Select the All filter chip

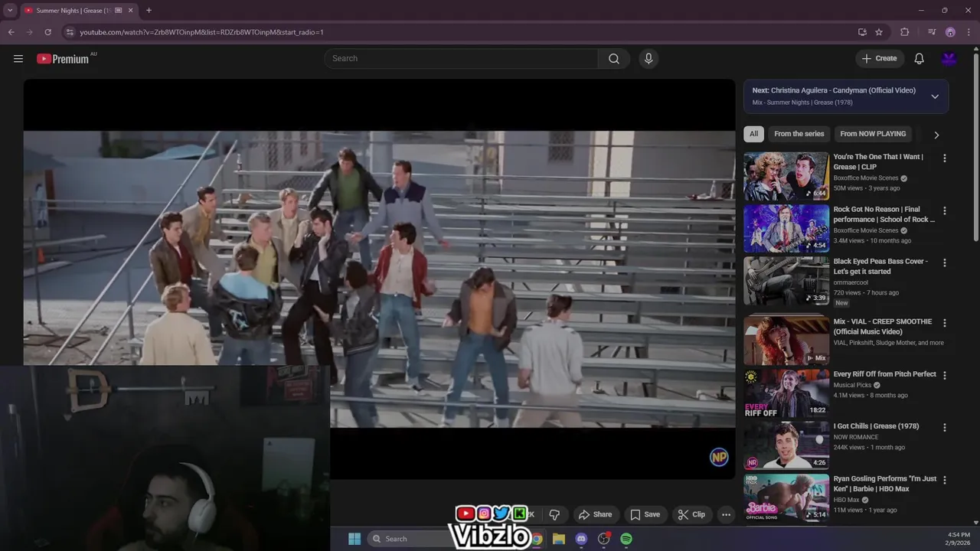click(x=753, y=134)
